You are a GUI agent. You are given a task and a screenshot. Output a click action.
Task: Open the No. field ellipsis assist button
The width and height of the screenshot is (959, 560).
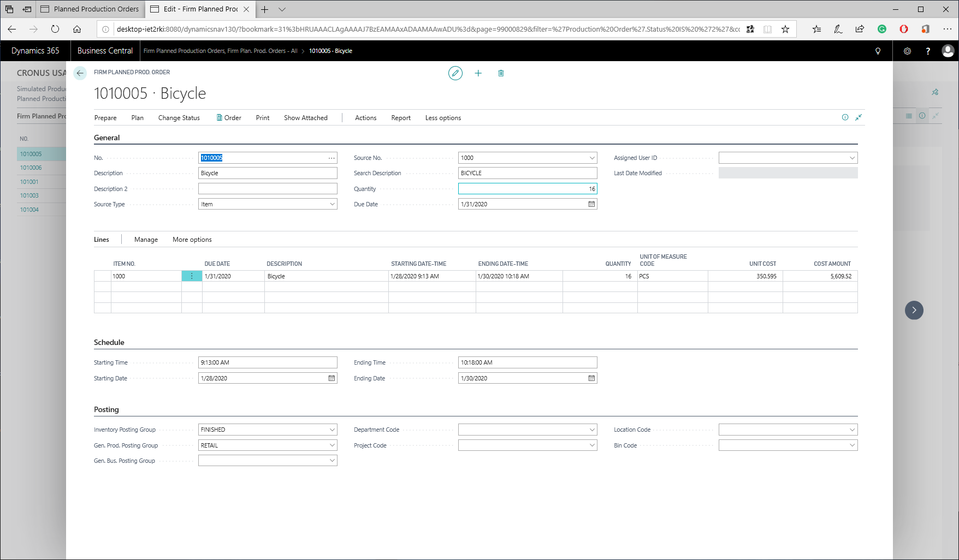(x=331, y=158)
